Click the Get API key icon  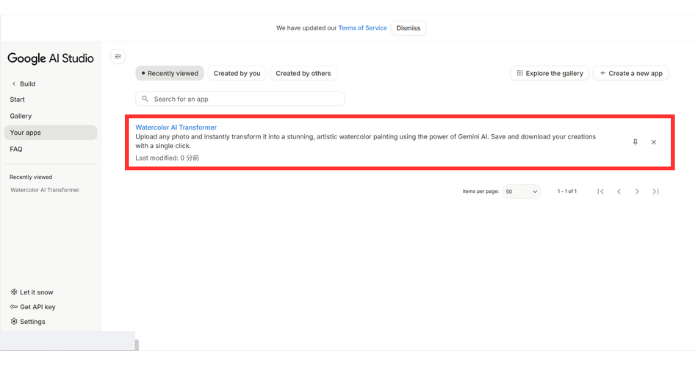coord(14,307)
